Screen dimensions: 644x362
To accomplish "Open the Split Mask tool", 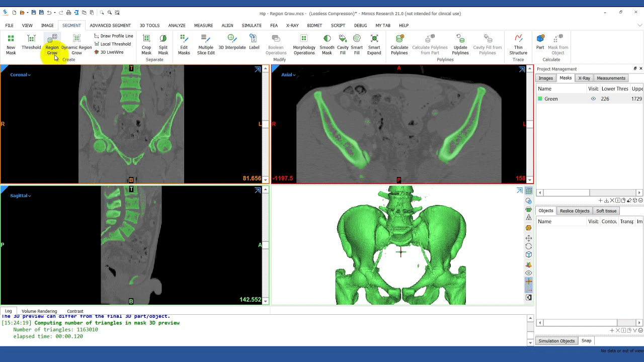I will coord(163,44).
